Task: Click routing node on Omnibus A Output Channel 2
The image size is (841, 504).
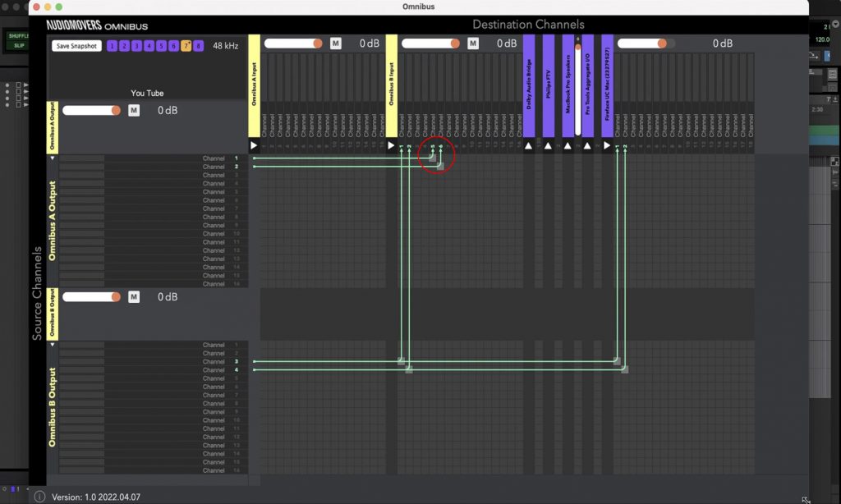Action: pos(440,167)
